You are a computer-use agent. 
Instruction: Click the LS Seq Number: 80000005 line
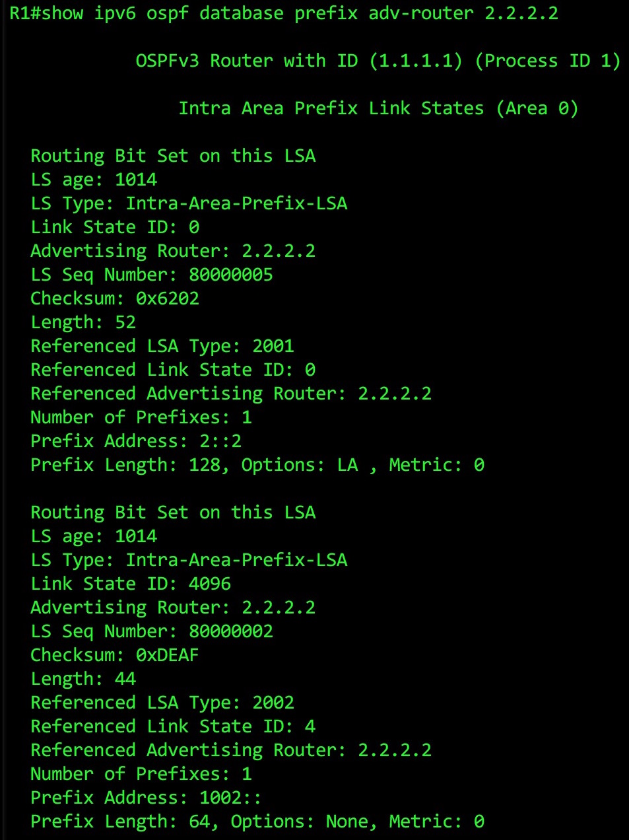point(152,275)
